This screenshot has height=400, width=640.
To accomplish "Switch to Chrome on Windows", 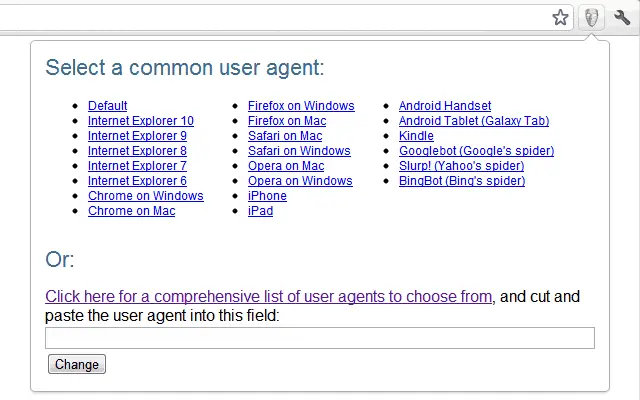I will click(146, 196).
